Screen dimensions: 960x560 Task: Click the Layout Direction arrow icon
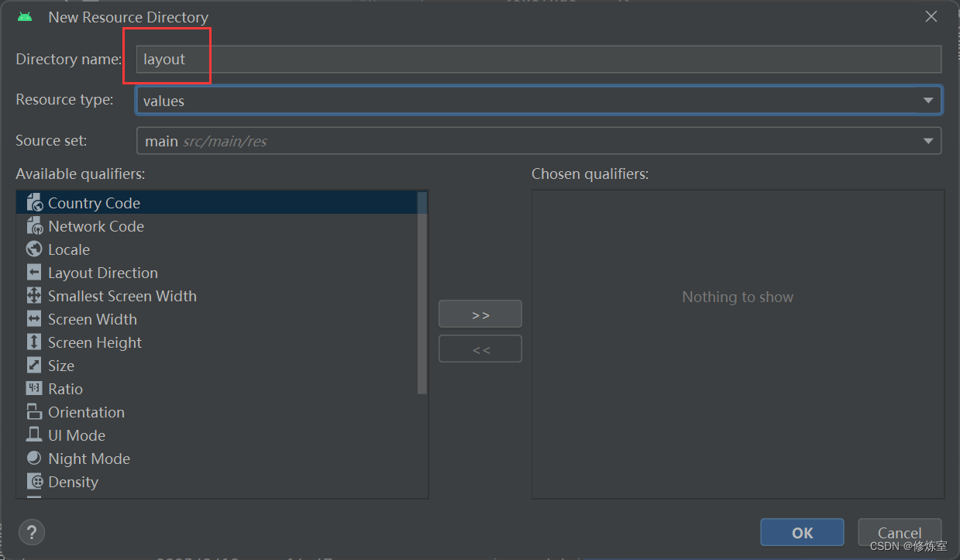34,273
